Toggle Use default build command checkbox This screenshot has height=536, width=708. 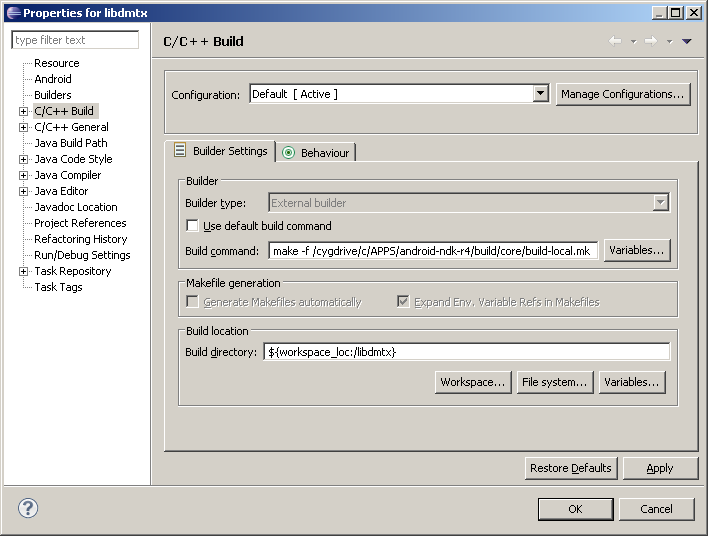point(192,225)
